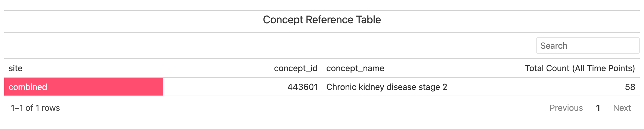This screenshot has width=644, height=129.
Task: Select the Chronic kidney disease stage 2 cell
Action: [387, 87]
